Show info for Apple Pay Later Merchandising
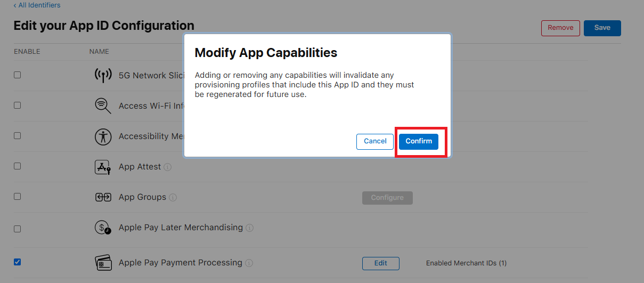Viewport: 644px width, 283px height. [x=250, y=228]
